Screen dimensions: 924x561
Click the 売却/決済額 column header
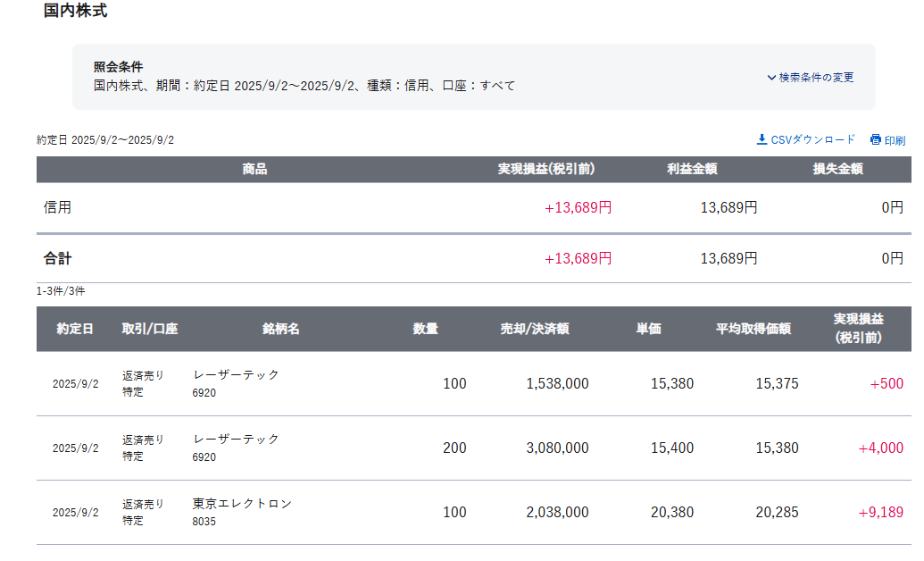[x=535, y=329]
